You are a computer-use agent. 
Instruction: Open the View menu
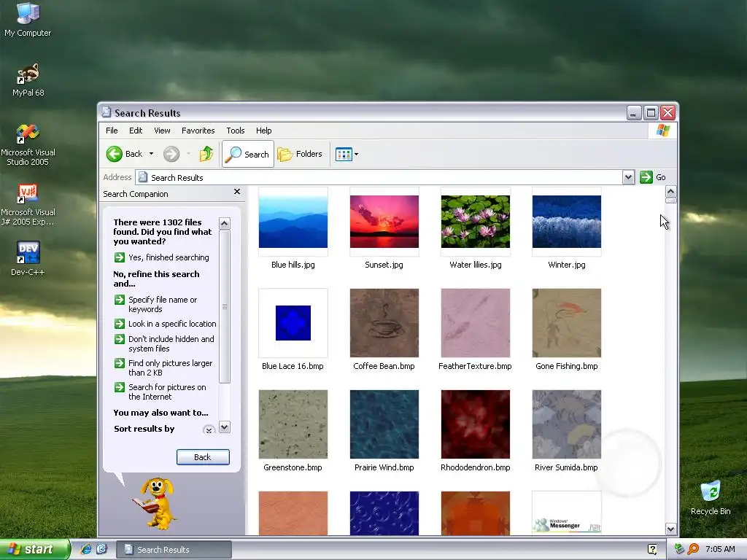click(x=162, y=131)
